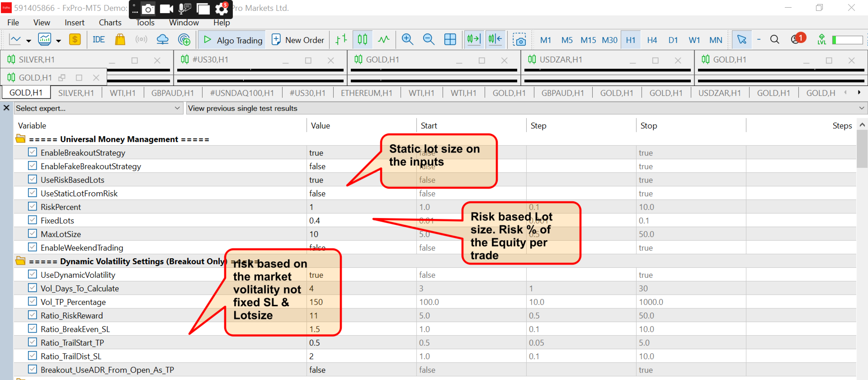This screenshot has height=380, width=868.
Task: Click the screen recorder camera icon
Action: tap(148, 9)
